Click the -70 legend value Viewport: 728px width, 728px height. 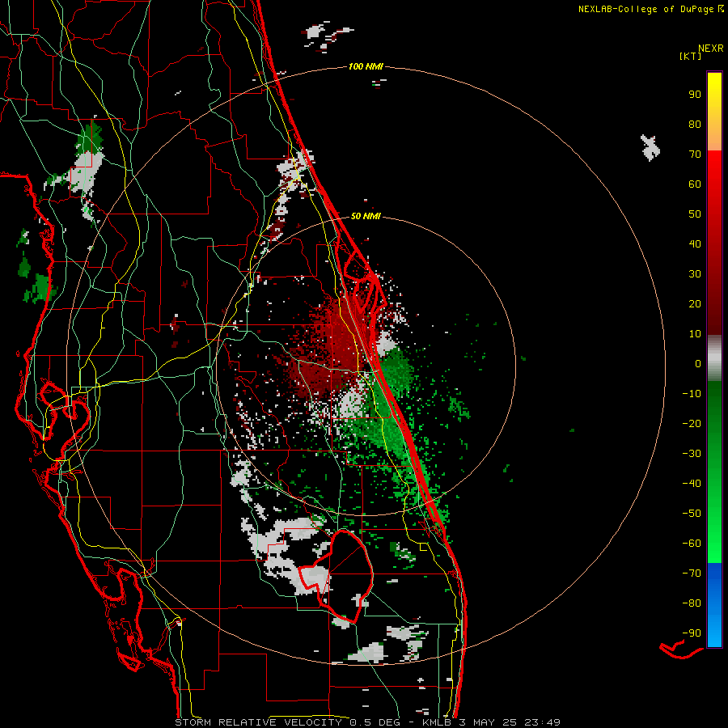click(x=692, y=574)
